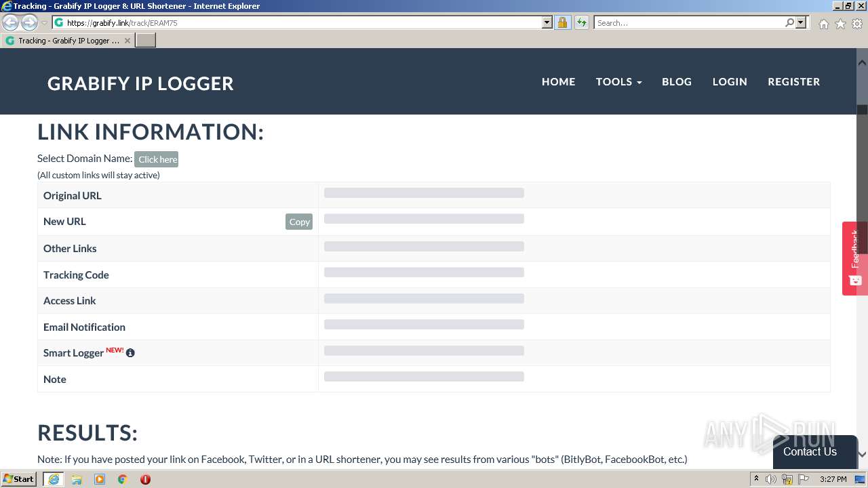This screenshot has height=488, width=868.
Task: Open Favorites star icon
Action: (x=840, y=24)
